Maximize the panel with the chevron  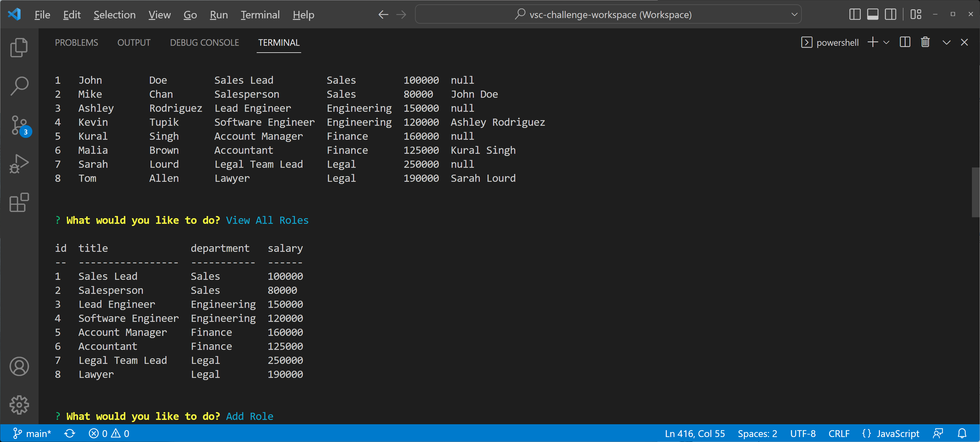tap(946, 42)
